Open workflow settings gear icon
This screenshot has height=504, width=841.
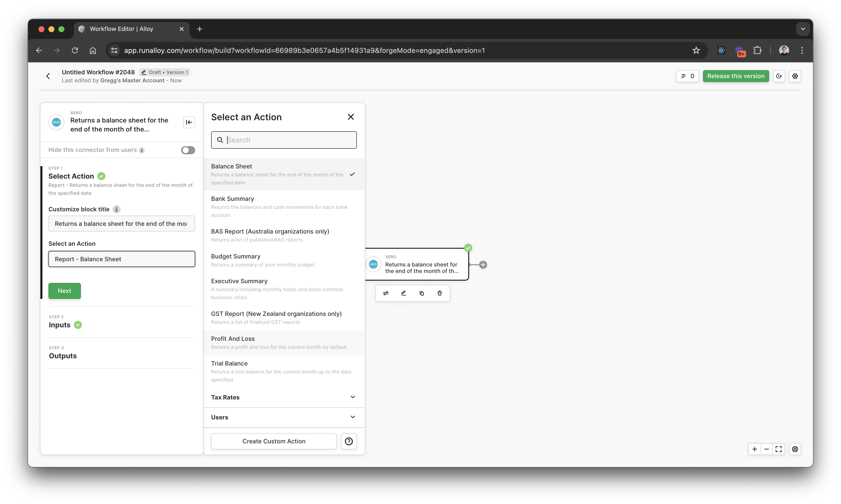click(795, 76)
